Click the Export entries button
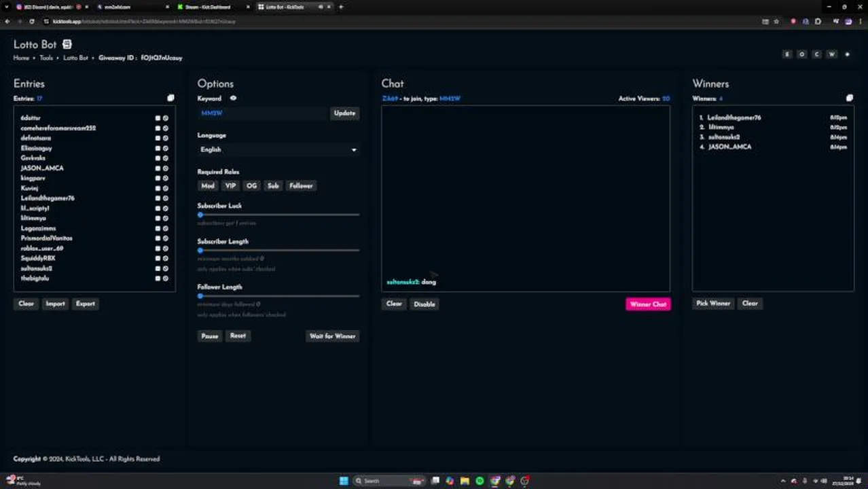Viewport: 868px width, 489px height. point(86,304)
